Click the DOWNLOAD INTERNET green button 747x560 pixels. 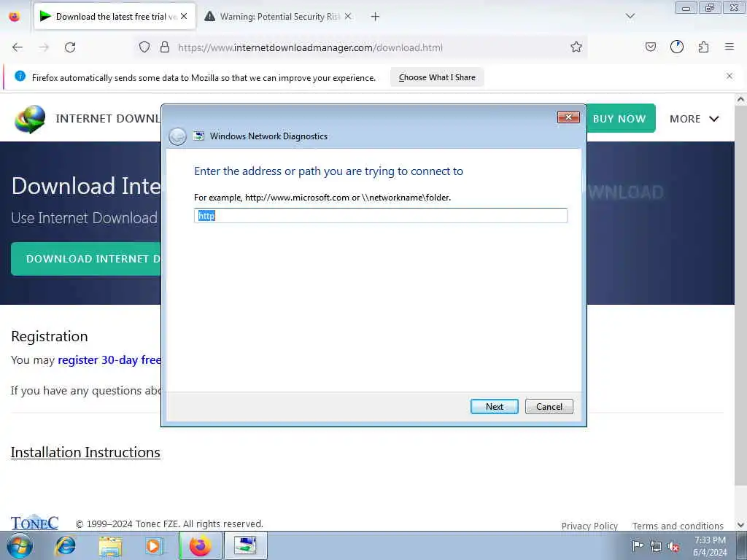click(x=86, y=259)
